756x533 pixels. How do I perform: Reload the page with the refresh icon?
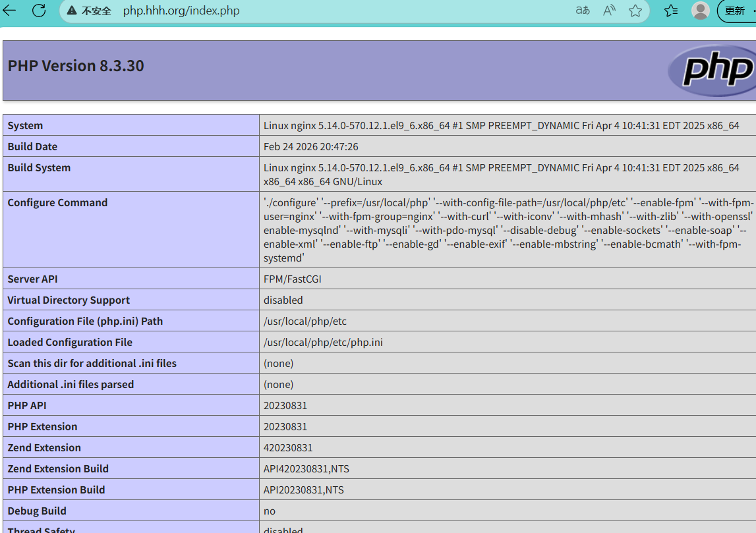point(39,10)
